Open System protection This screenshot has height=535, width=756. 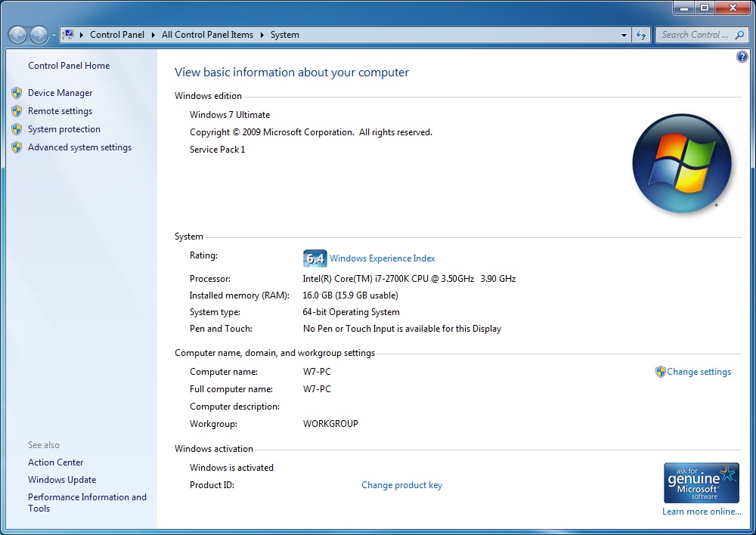click(x=64, y=129)
